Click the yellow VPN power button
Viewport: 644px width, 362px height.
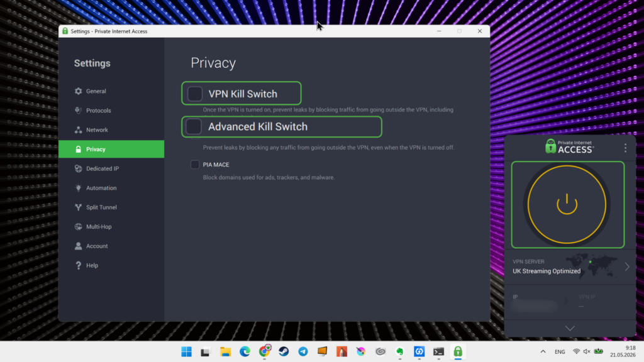(567, 204)
